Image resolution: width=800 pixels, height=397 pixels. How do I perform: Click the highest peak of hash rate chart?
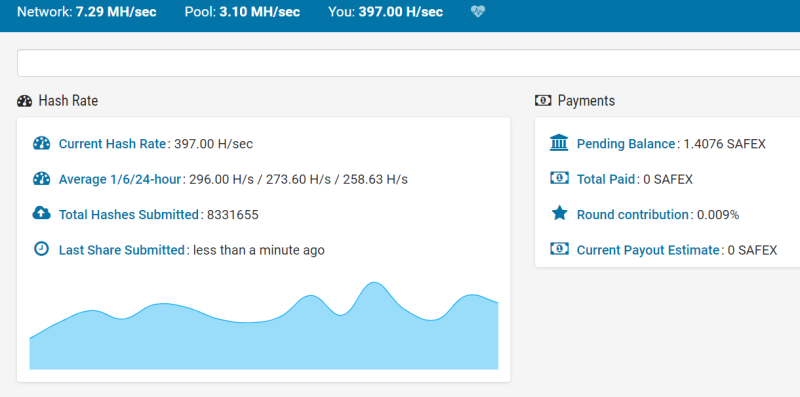[x=374, y=283]
